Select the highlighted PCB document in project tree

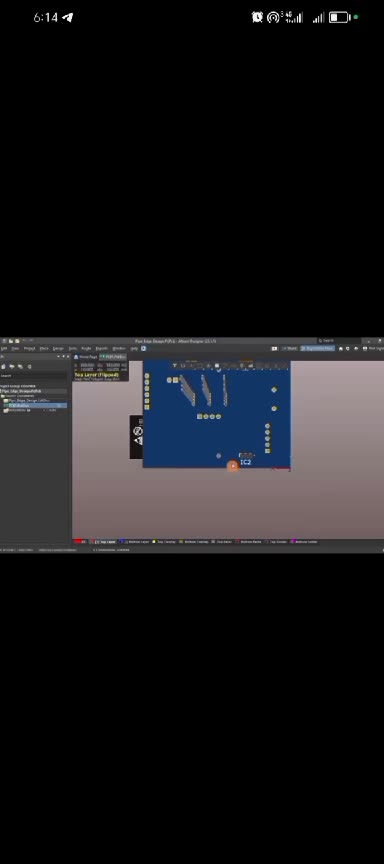(x=34, y=406)
